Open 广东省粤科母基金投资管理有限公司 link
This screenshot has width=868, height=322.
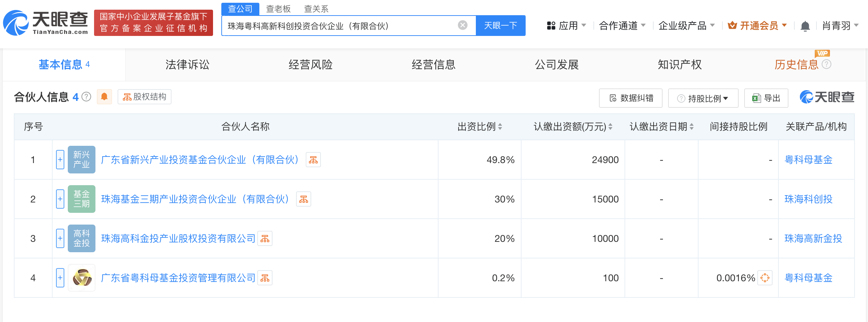[178, 278]
